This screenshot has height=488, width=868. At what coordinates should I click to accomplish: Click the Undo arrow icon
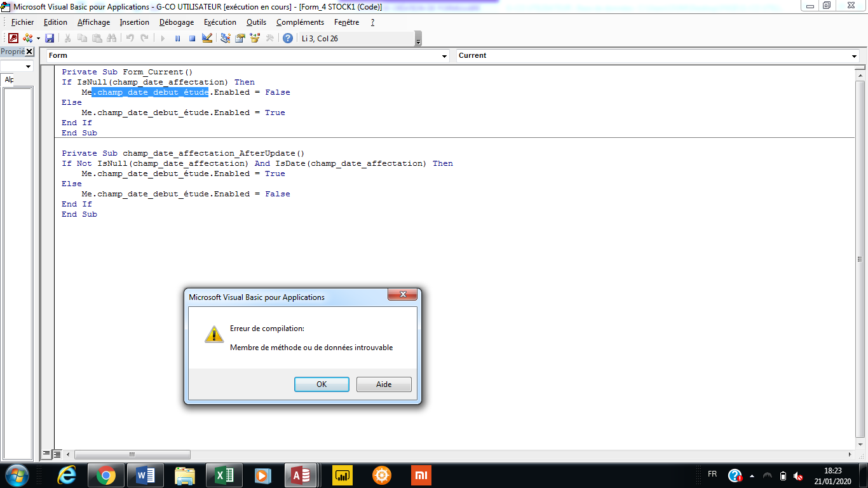pos(130,38)
